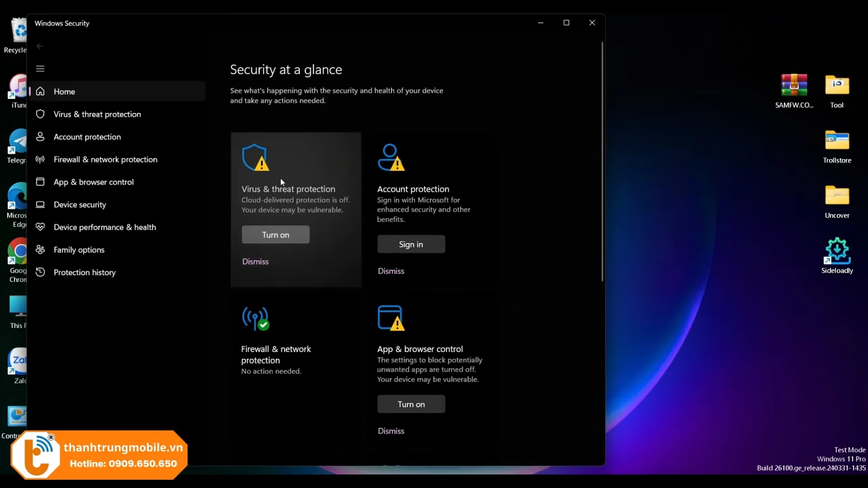Dismiss the Virus & threat protection warning
This screenshot has height=488, width=868.
(255, 262)
